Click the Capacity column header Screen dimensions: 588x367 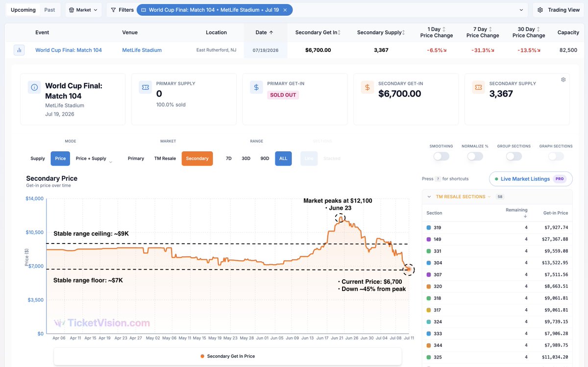568,32
